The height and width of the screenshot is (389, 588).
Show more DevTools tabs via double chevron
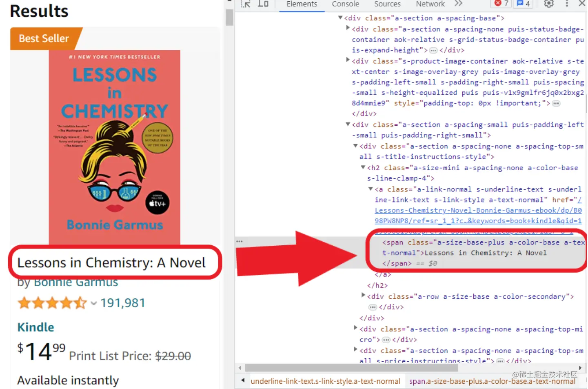[459, 4]
